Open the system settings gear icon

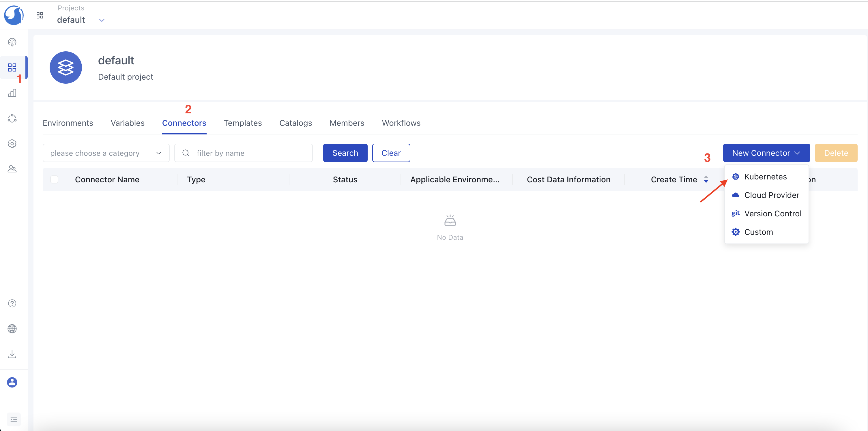tap(12, 144)
